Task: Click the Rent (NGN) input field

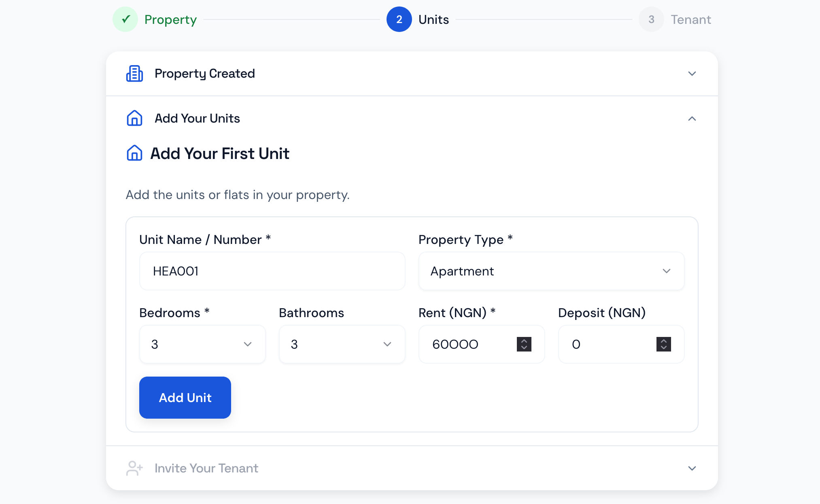Action: (482, 344)
